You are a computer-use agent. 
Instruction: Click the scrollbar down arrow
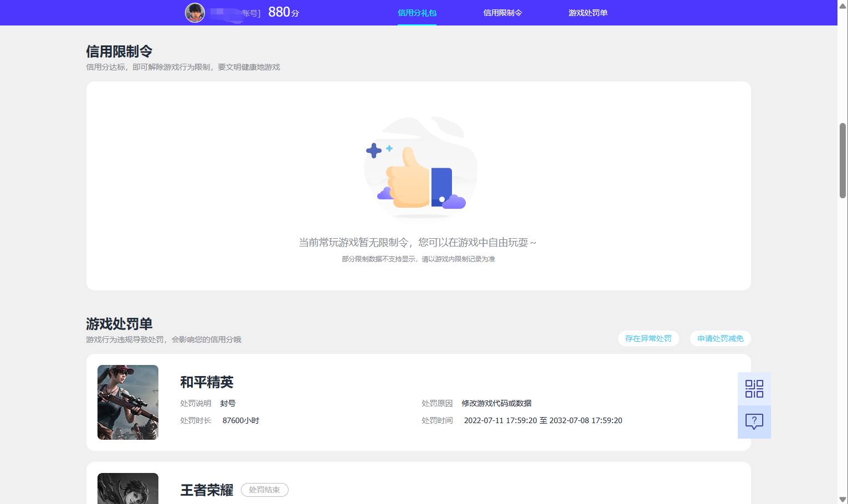[x=843, y=499]
